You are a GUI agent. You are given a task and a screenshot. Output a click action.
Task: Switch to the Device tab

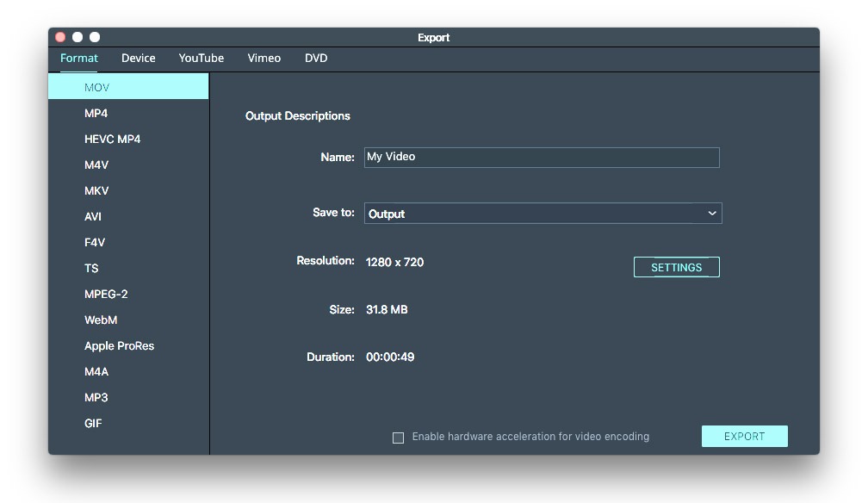(x=139, y=59)
